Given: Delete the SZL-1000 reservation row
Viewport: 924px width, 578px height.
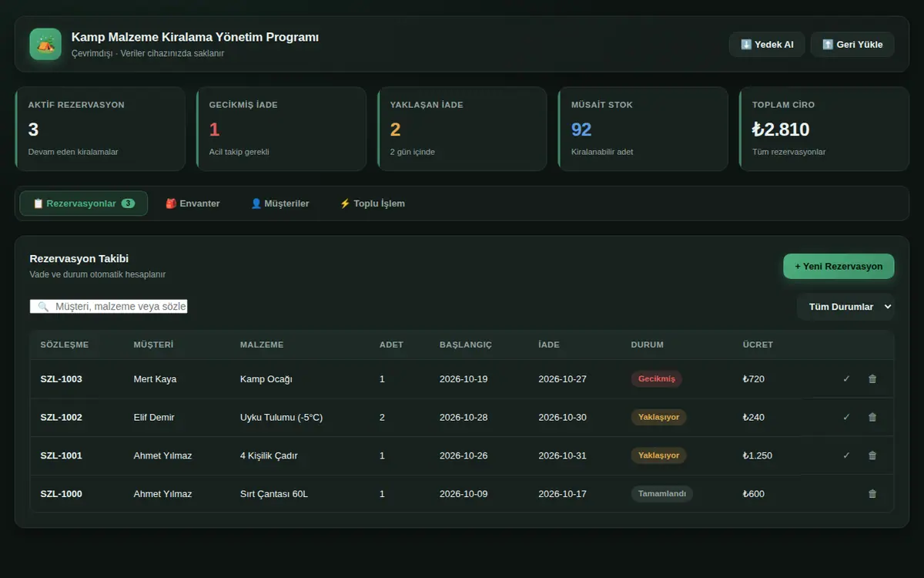Looking at the screenshot, I should click(x=872, y=494).
